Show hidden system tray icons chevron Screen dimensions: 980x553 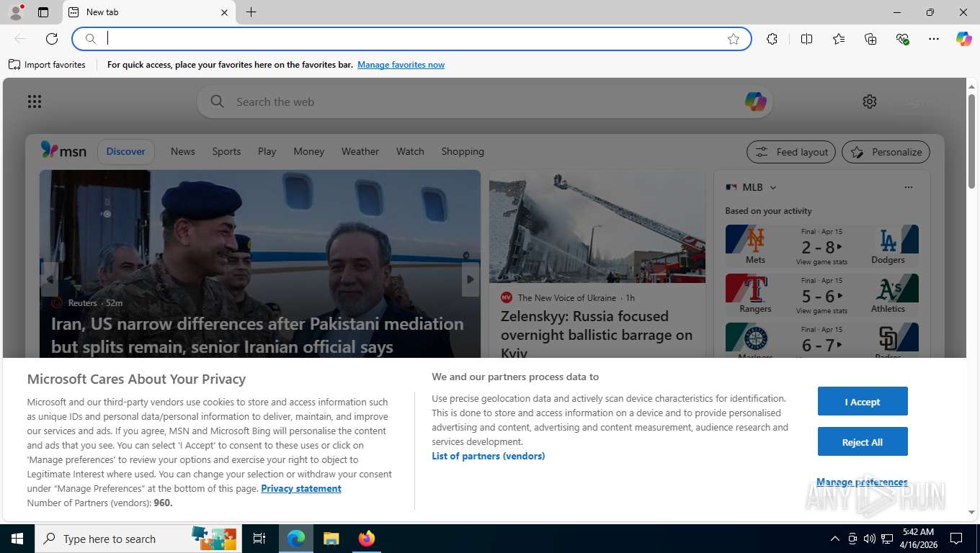[834, 539]
